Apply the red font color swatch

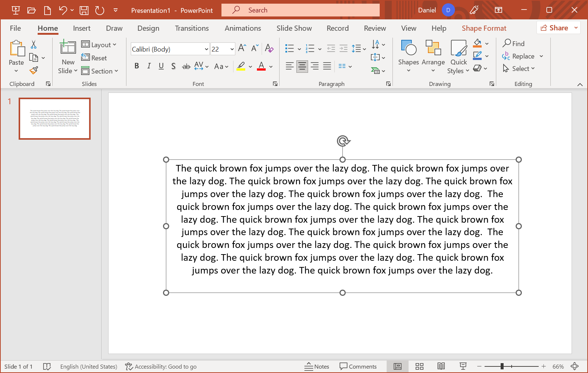pyautogui.click(x=261, y=66)
